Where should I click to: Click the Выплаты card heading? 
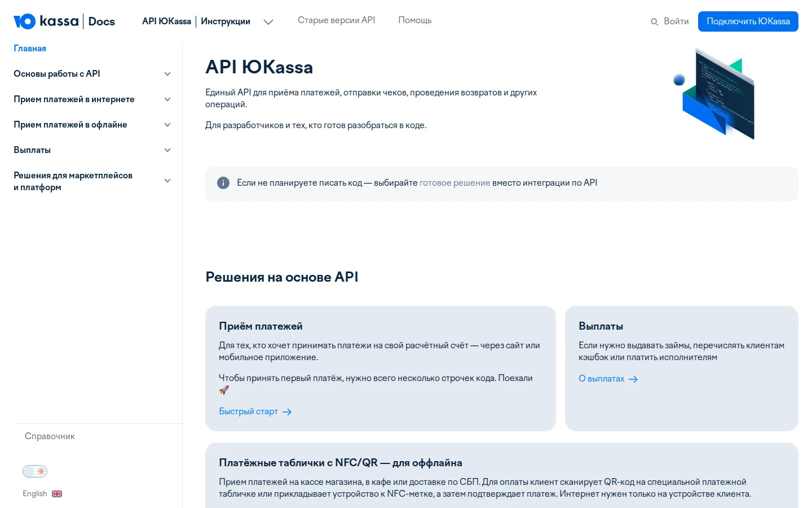601,326
